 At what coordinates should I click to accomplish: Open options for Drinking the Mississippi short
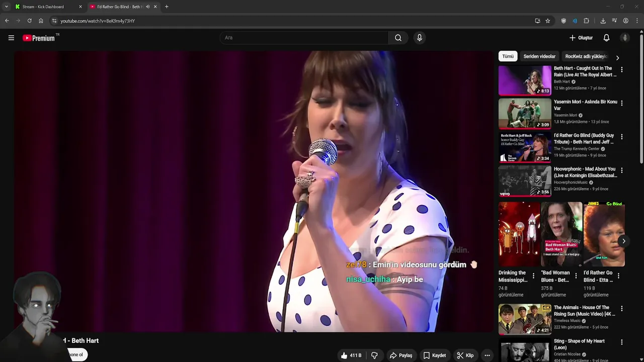533,276
